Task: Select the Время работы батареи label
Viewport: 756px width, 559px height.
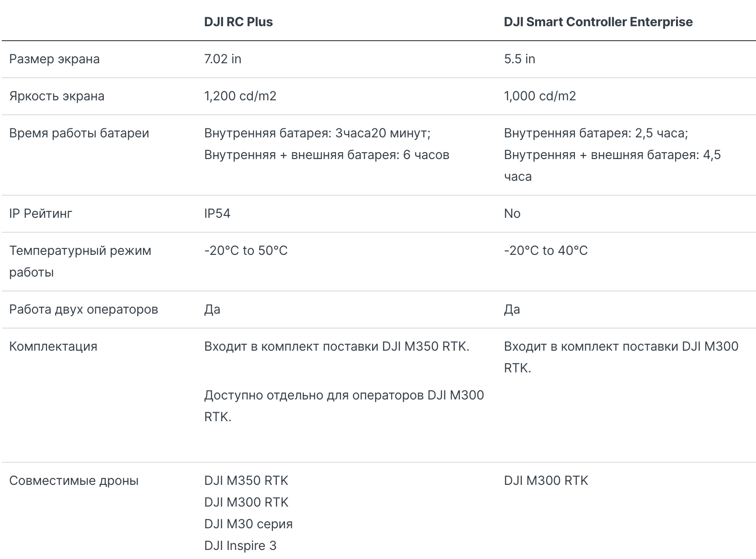Action: [79, 133]
